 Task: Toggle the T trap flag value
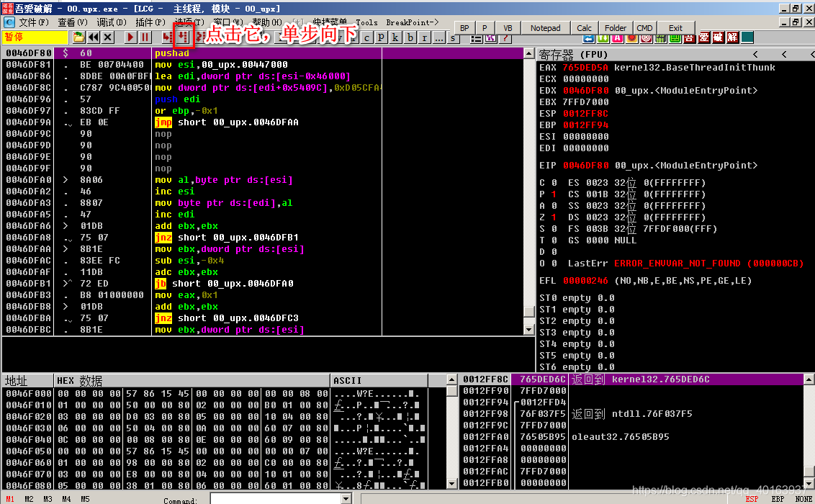pos(554,240)
